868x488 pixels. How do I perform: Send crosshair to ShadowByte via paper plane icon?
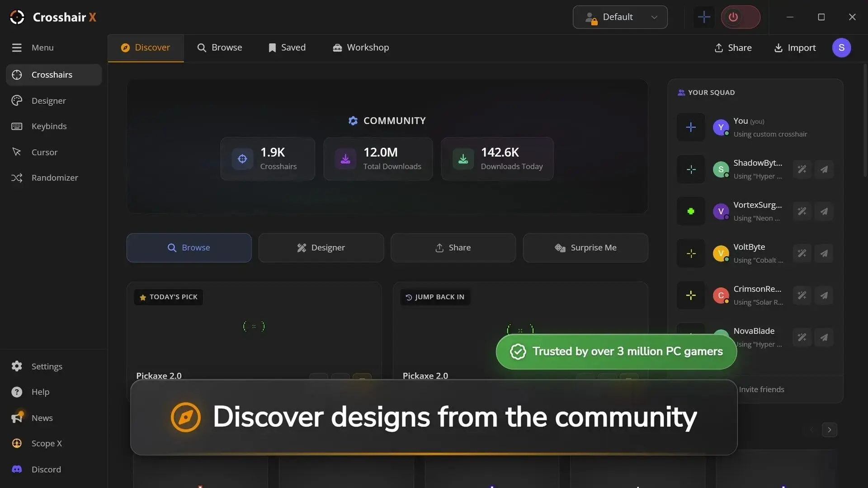pos(824,169)
